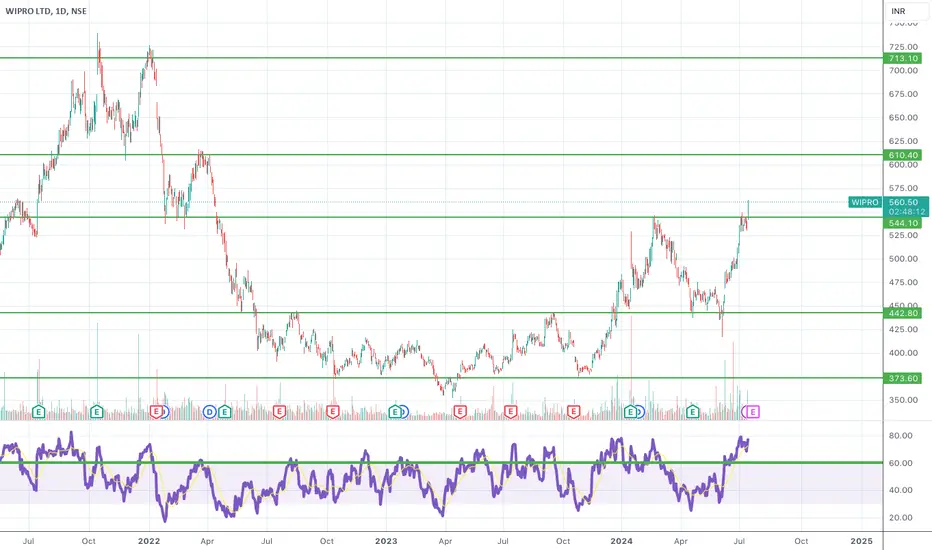
Task: Click the 500.00 price scale value
Action: (x=903, y=259)
